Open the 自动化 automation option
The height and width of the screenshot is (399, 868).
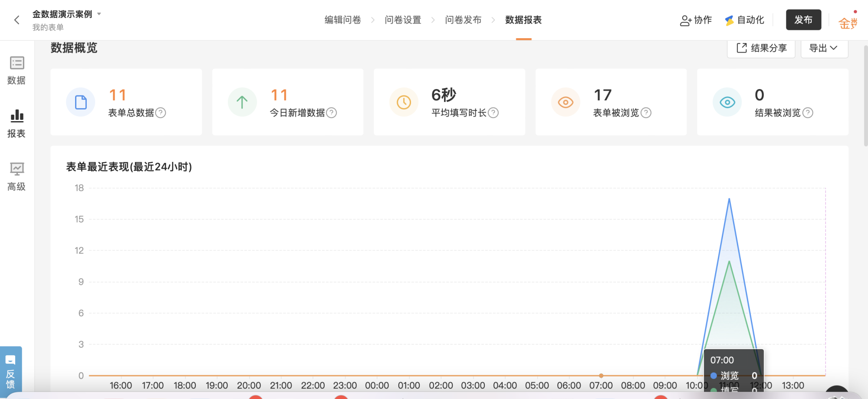[x=745, y=20]
